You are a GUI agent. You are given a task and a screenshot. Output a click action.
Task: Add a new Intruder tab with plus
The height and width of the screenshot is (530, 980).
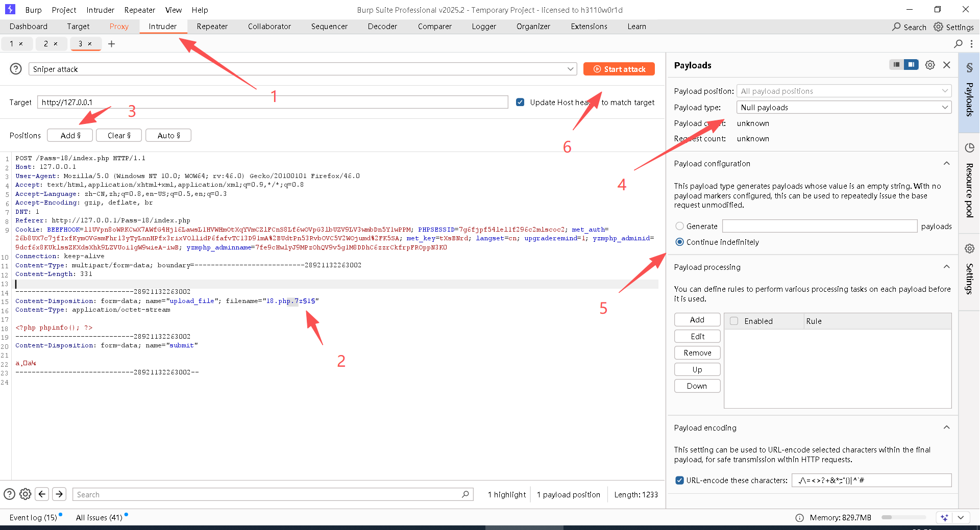(111, 44)
